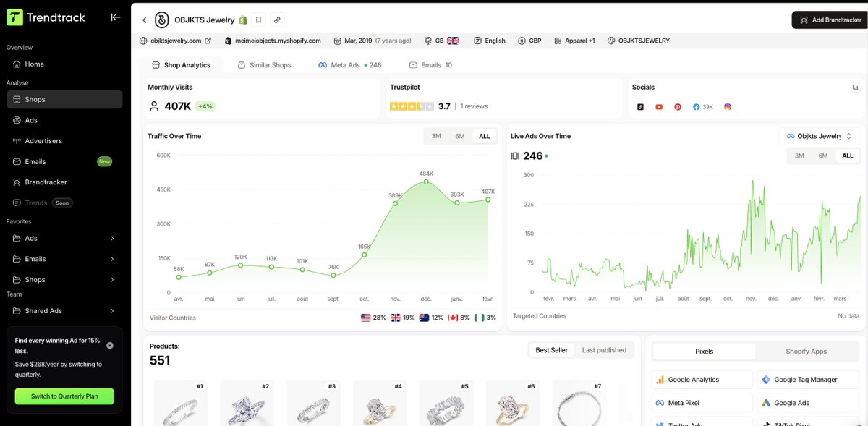Open the Instagram social icon
Image resolution: width=868 pixels, height=426 pixels.
coord(728,106)
